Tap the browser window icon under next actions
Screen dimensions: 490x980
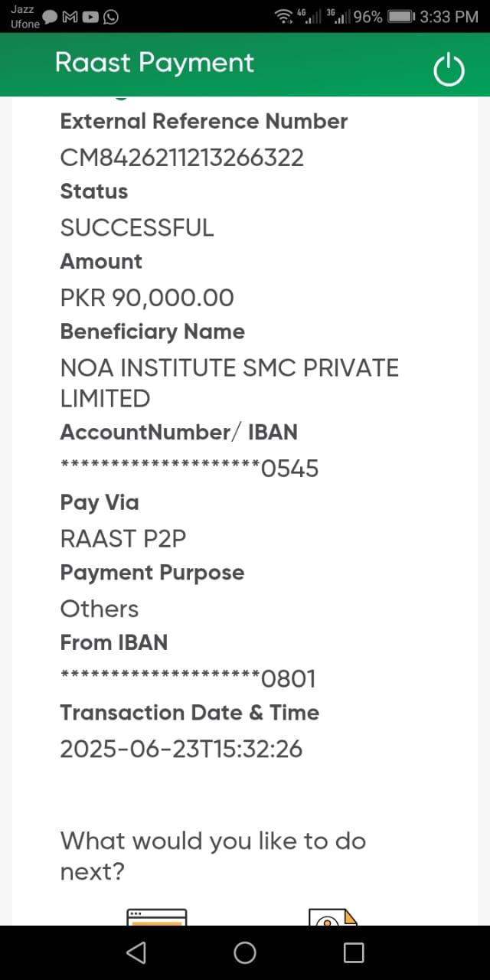point(157,916)
